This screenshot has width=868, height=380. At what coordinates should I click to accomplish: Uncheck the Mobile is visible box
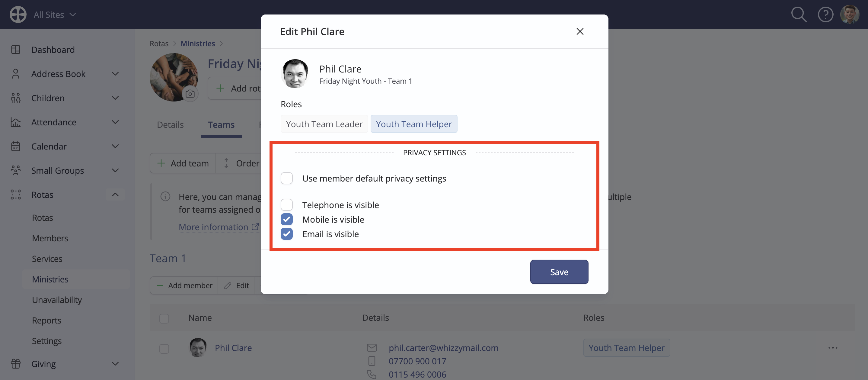click(286, 219)
